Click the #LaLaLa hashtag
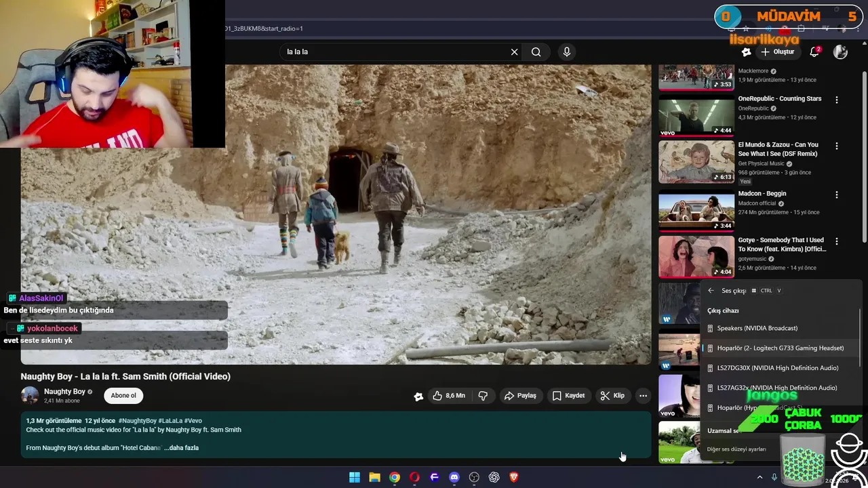Screen dimensions: 868x488 [170, 421]
